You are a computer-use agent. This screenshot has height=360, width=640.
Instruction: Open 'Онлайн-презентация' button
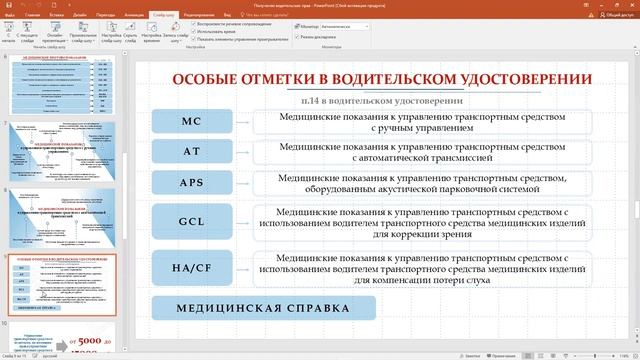[x=54, y=33]
